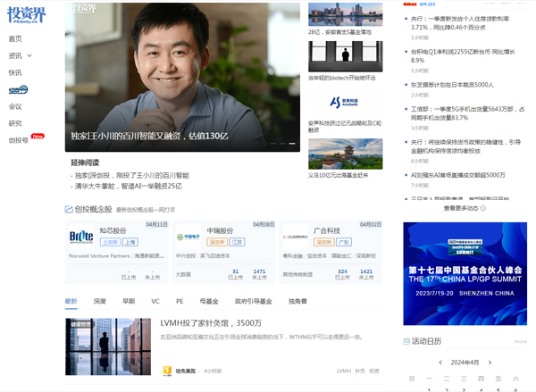
Task: Switch to the 最新 tab
Action: (71, 301)
